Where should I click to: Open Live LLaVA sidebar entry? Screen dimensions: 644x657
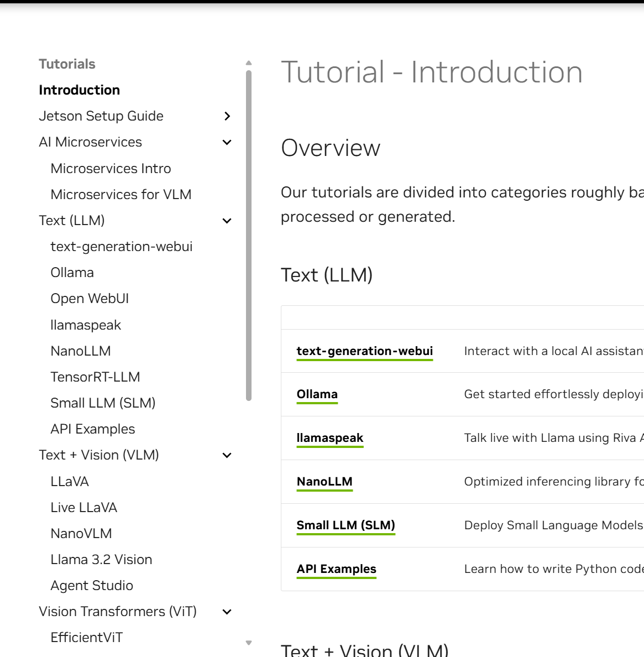tap(83, 508)
